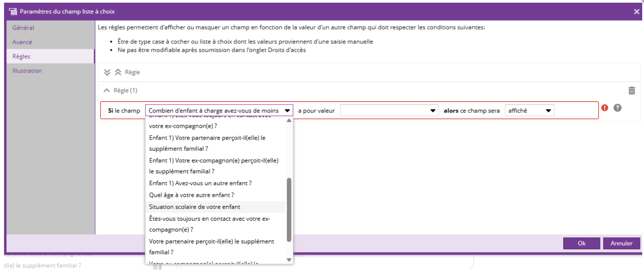
Task: Confirm with the Ok button
Action: click(582, 243)
